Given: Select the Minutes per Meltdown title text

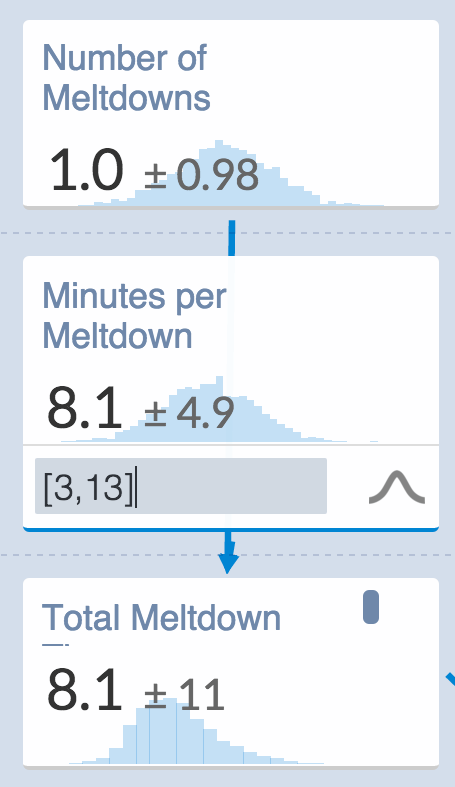Looking at the screenshot, I should pos(134,315).
